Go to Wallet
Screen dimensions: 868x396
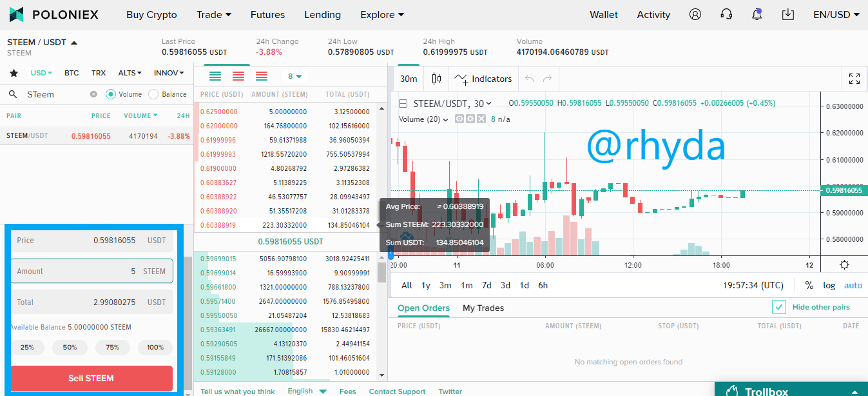(x=604, y=14)
